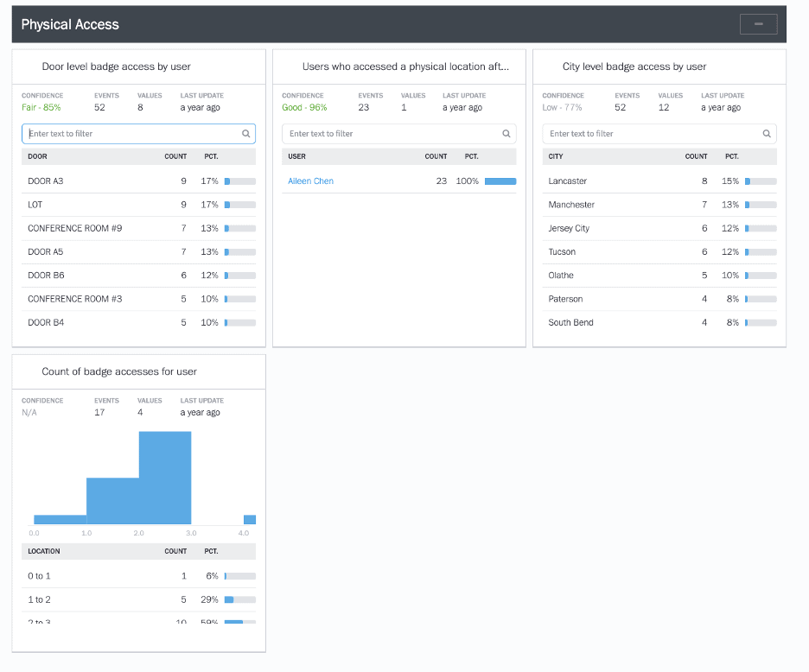Focus the door level filter text box
The height and width of the screenshot is (672, 809).
pos(130,134)
